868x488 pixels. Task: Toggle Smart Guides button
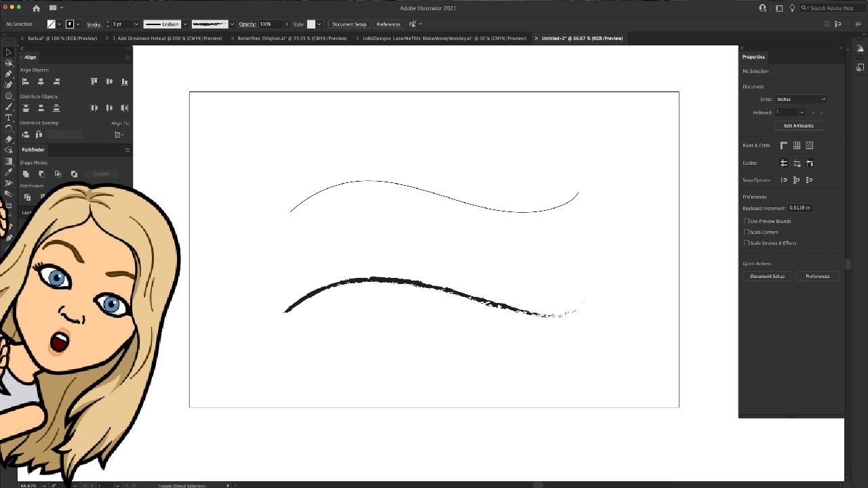pyautogui.click(x=810, y=163)
